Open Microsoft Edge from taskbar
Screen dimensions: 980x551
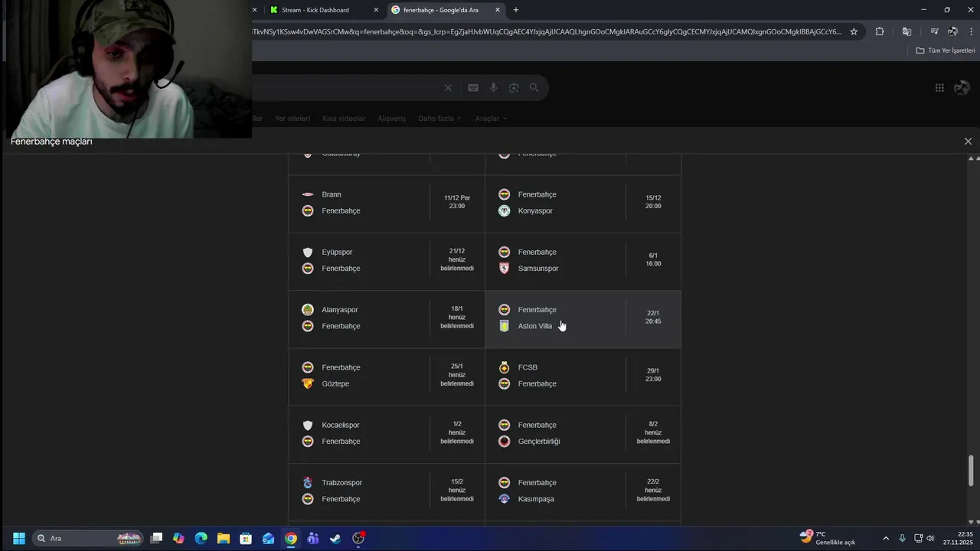pyautogui.click(x=201, y=538)
